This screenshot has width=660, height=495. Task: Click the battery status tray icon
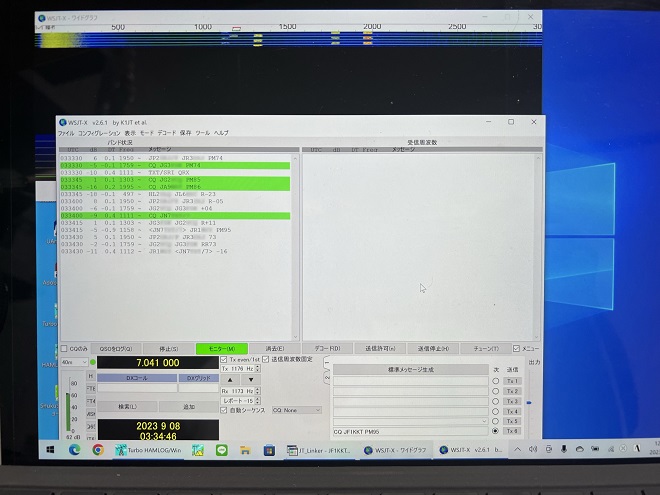595,449
